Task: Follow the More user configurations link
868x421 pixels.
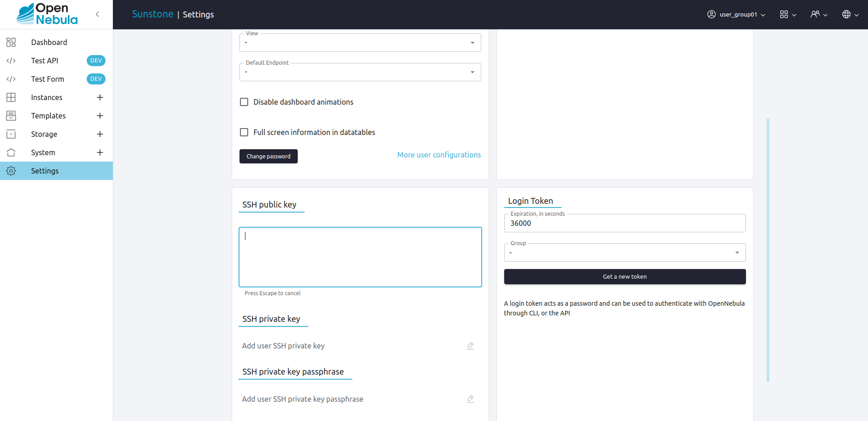Action: [439, 155]
